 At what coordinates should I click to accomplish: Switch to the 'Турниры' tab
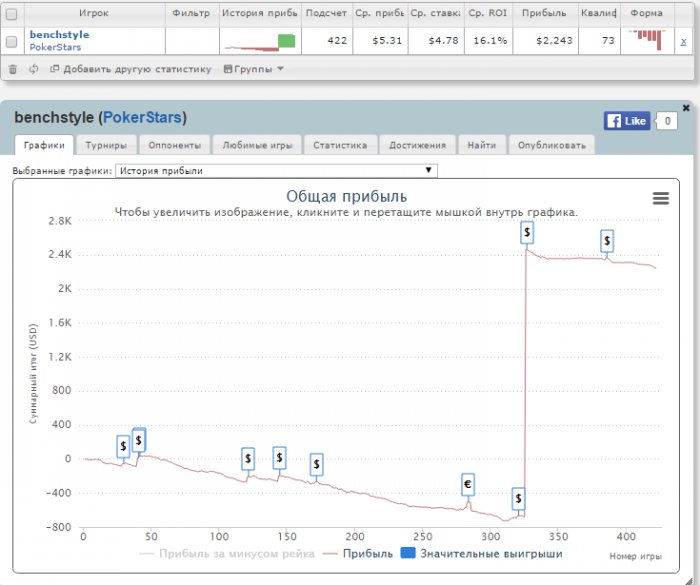(106, 145)
